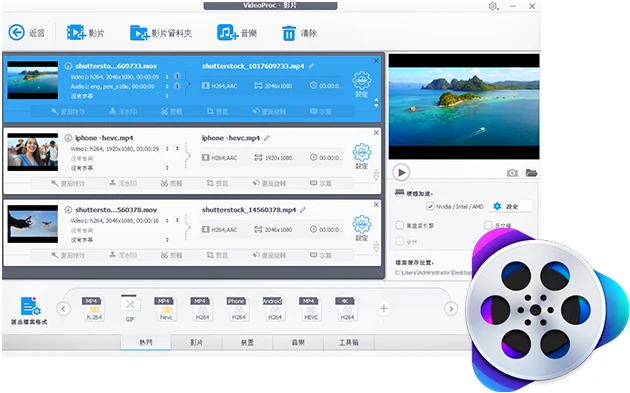
Task: Select the MP4 hevc format preset
Action: 166,309
